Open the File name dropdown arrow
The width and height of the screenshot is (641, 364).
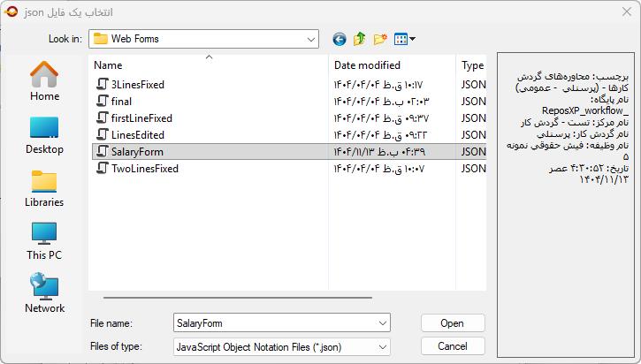point(382,323)
